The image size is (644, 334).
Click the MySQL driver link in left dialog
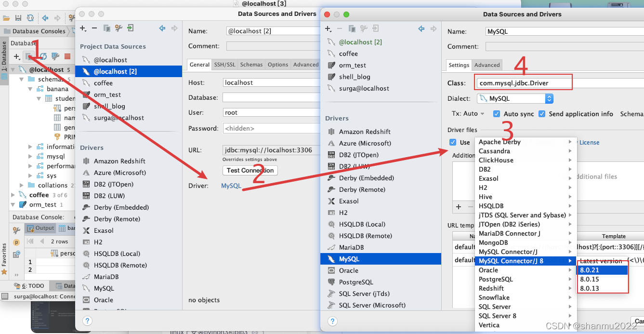(231, 186)
